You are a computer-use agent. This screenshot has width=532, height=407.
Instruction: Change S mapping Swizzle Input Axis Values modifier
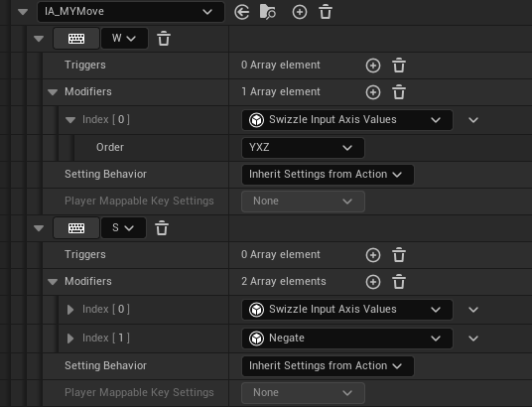pos(346,310)
